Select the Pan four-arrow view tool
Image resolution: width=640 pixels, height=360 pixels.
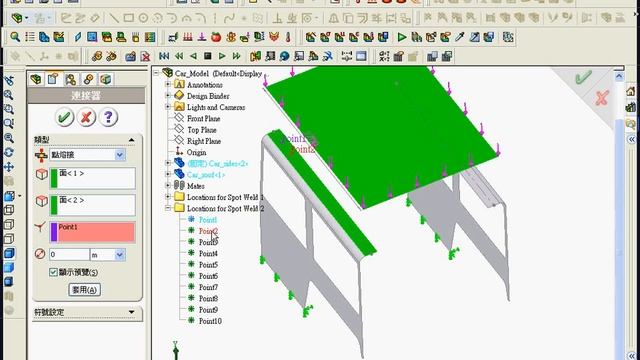click(x=9, y=167)
